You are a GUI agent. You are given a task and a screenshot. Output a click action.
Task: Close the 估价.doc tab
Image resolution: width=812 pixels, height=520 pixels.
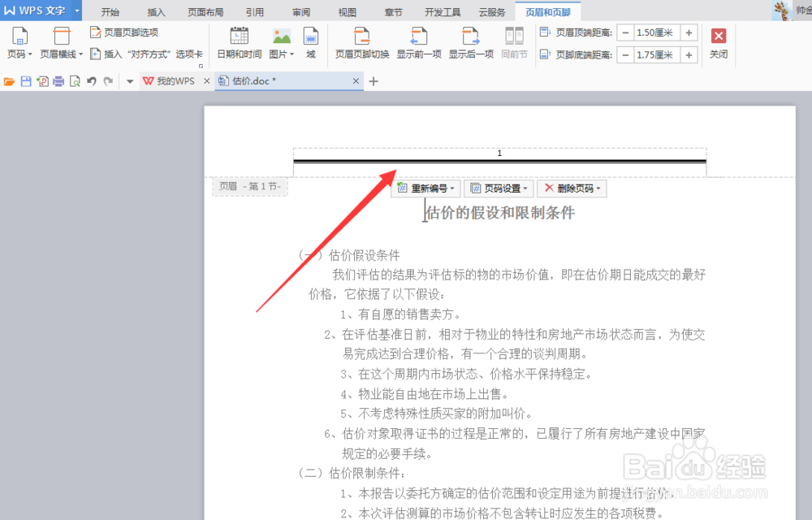point(356,81)
